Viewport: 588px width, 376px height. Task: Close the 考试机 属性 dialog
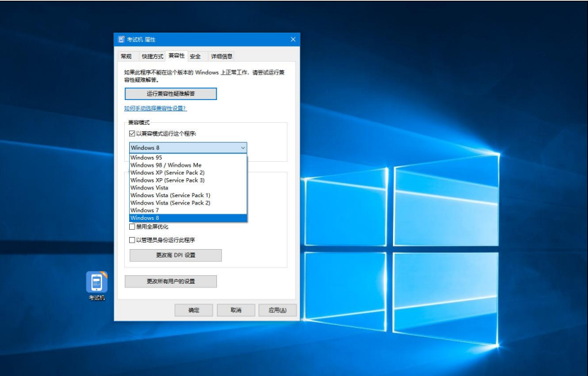point(293,40)
